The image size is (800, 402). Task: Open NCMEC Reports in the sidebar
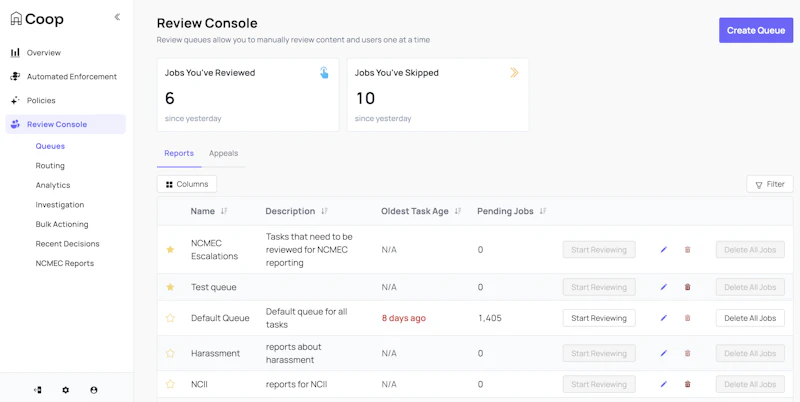[x=65, y=263]
